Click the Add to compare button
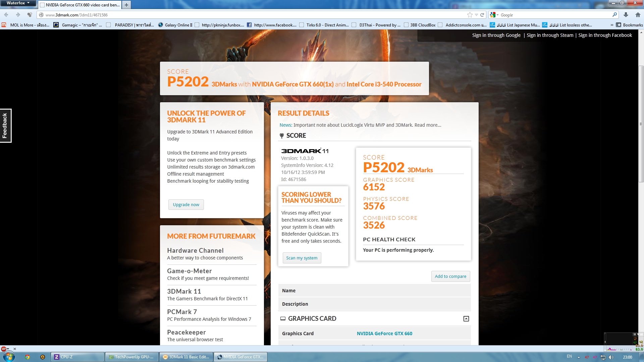 (450, 276)
